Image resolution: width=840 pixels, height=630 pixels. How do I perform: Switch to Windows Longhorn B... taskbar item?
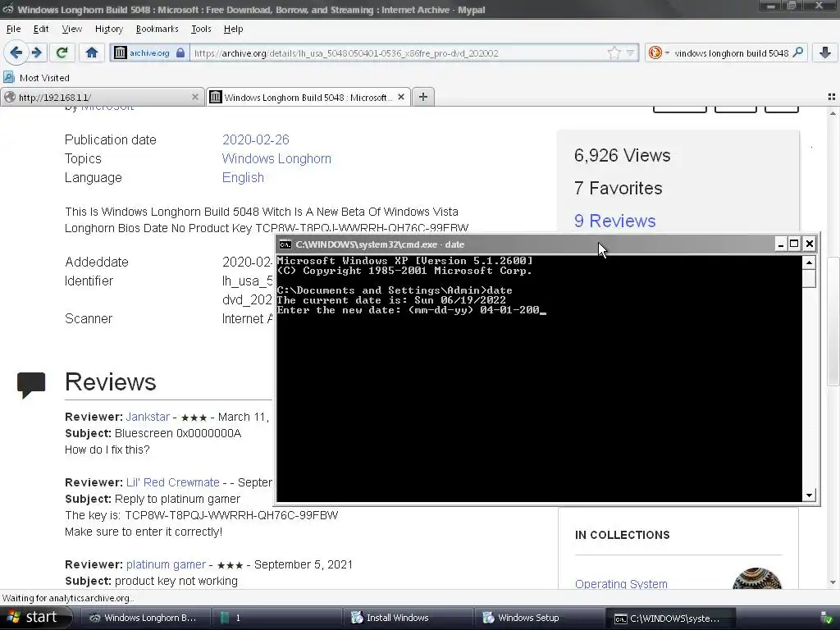coord(144,618)
